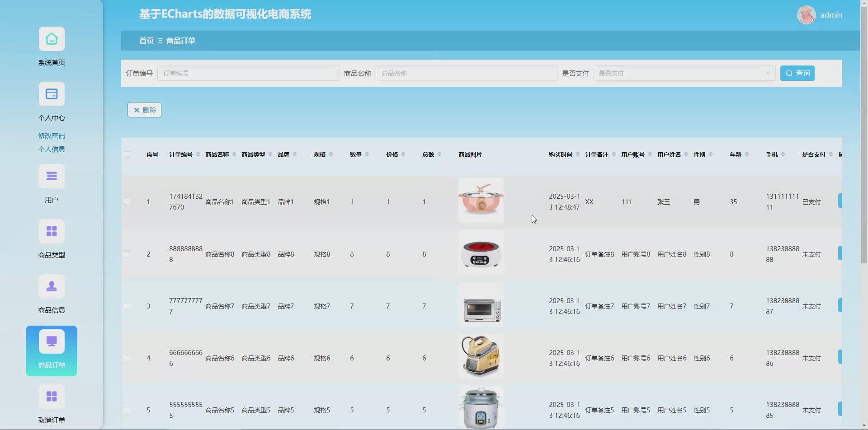
Task: Click the magnifier icon inside 查询 button
Action: 788,73
